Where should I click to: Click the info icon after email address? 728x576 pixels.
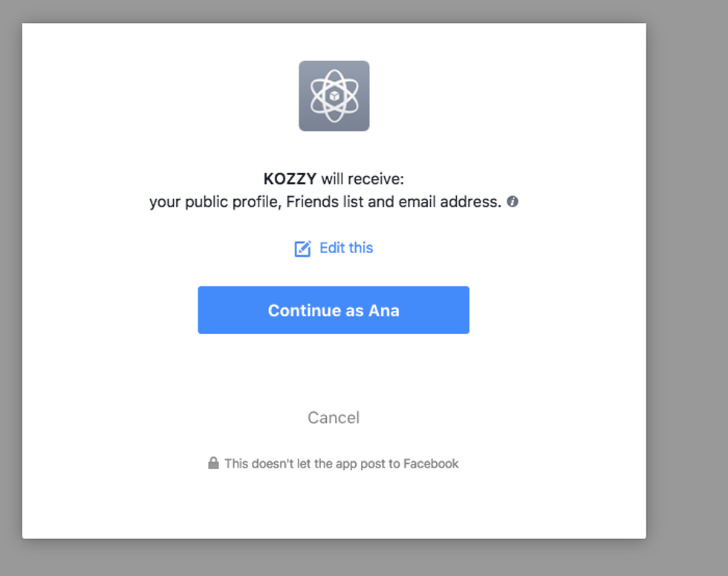coord(513,201)
